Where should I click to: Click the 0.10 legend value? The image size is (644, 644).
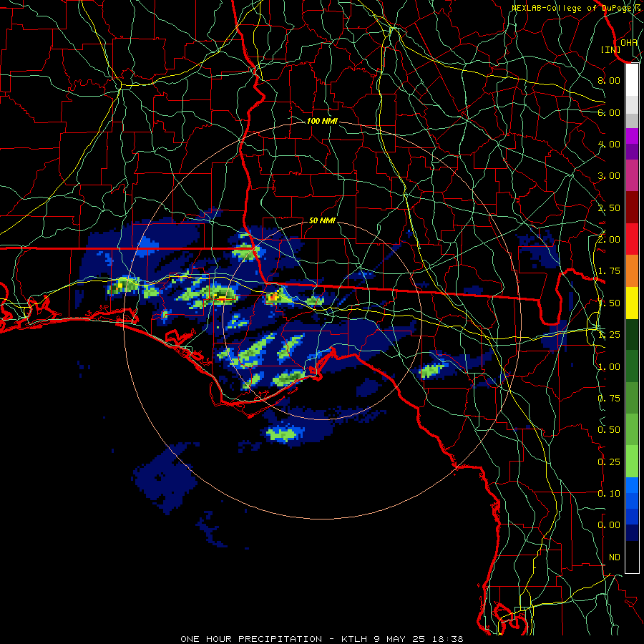[609, 494]
